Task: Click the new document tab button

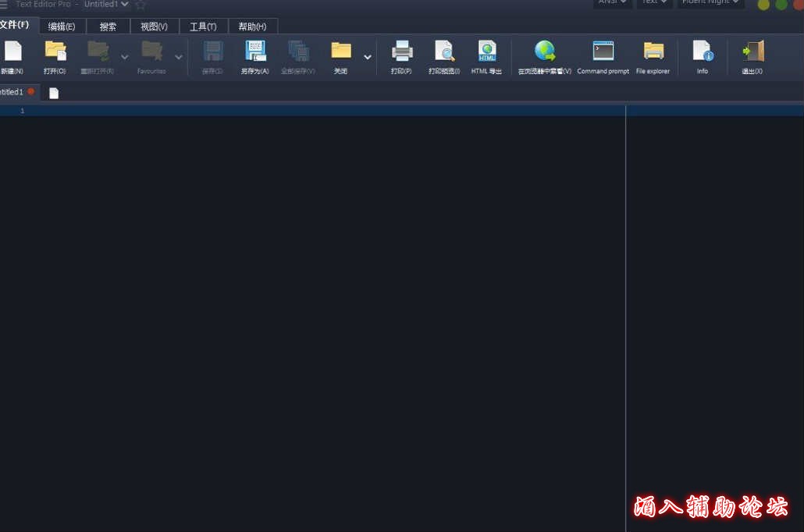Action: (54, 93)
